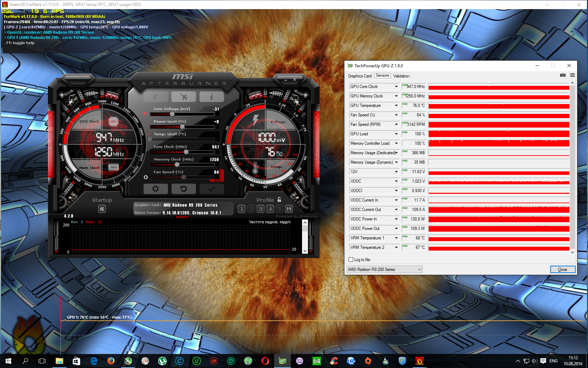Screen dimensions: 588x368
Task: Open File Explorer from the taskbar
Action: click(x=59, y=361)
